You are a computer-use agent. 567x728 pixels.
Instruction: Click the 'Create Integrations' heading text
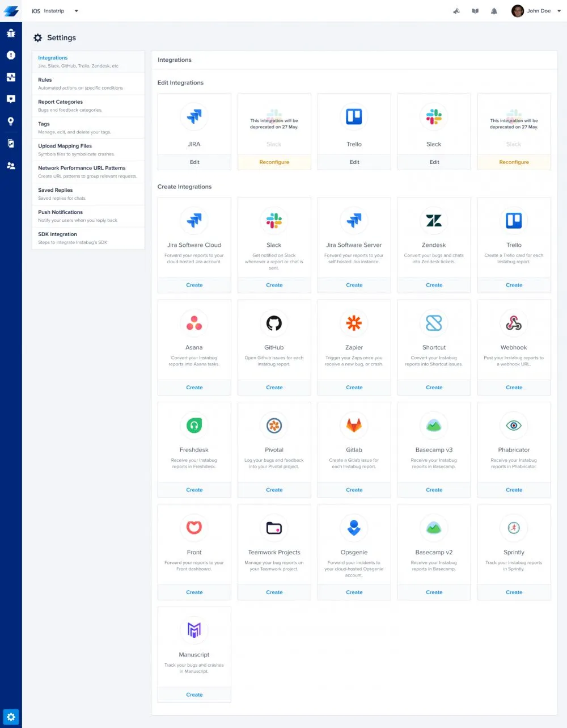(x=184, y=187)
